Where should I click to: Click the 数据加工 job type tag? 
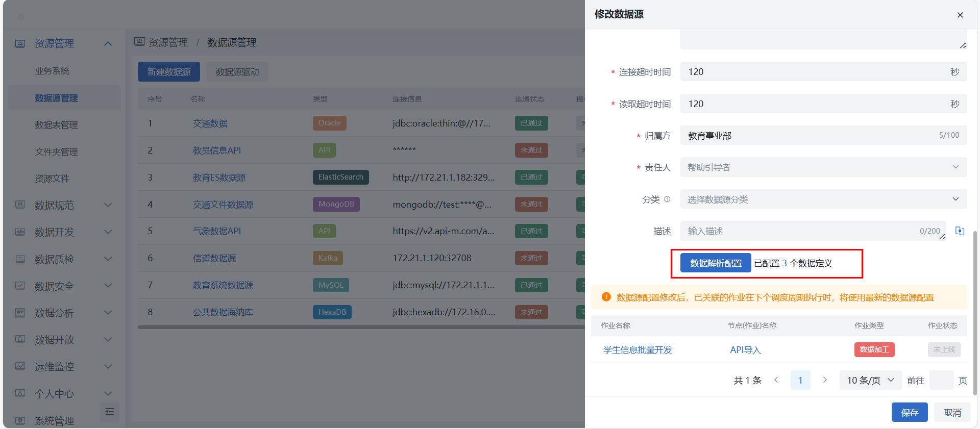click(874, 349)
